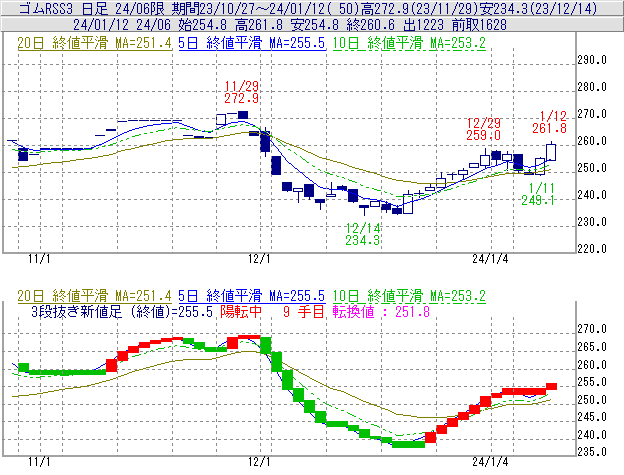Click the 12/14 234.3 low label
Viewport: 624px width, 475px height.
(x=363, y=234)
